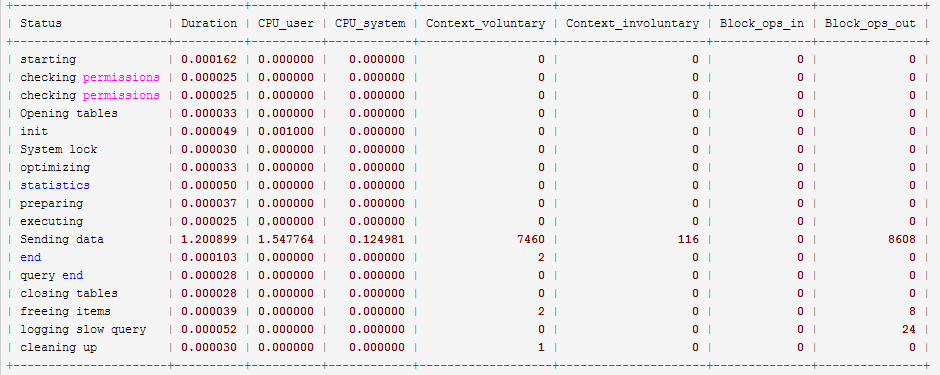Select logging slow query duration 0.000052
This screenshot has height=375, width=940.
209,329
